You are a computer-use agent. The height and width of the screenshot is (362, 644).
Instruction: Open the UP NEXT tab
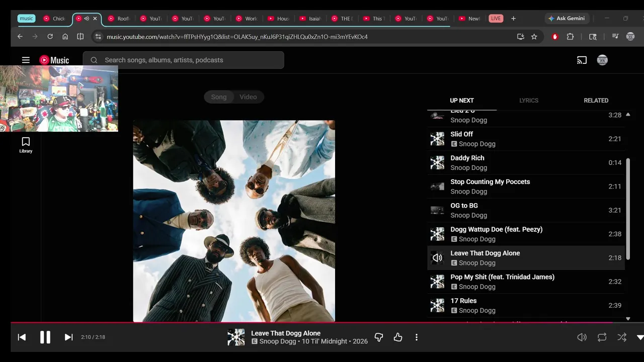point(462,101)
